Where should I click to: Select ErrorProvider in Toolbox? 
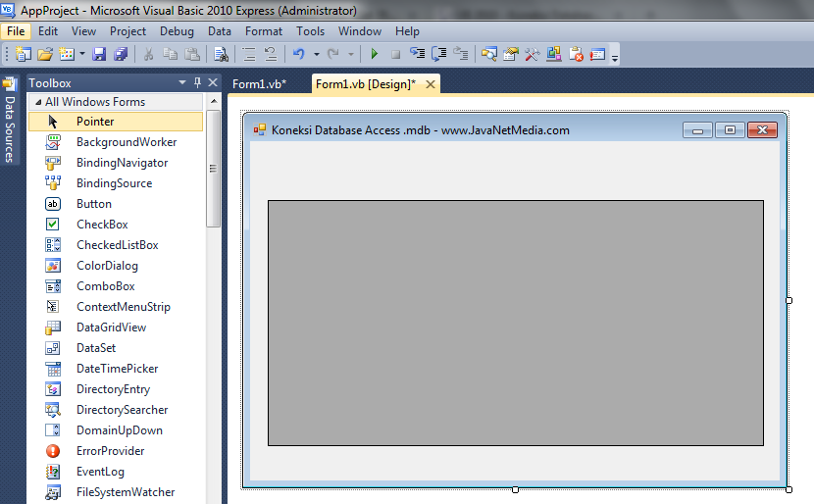[x=116, y=450]
